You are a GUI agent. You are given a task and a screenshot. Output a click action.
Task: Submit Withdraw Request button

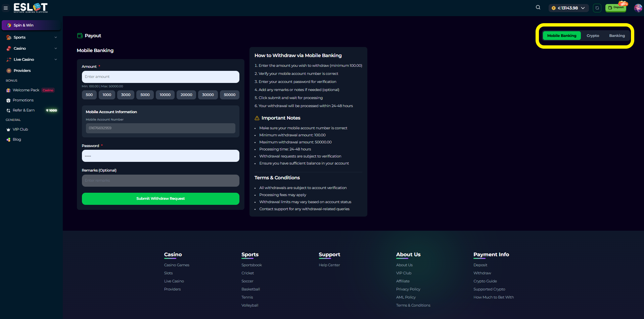tap(160, 199)
